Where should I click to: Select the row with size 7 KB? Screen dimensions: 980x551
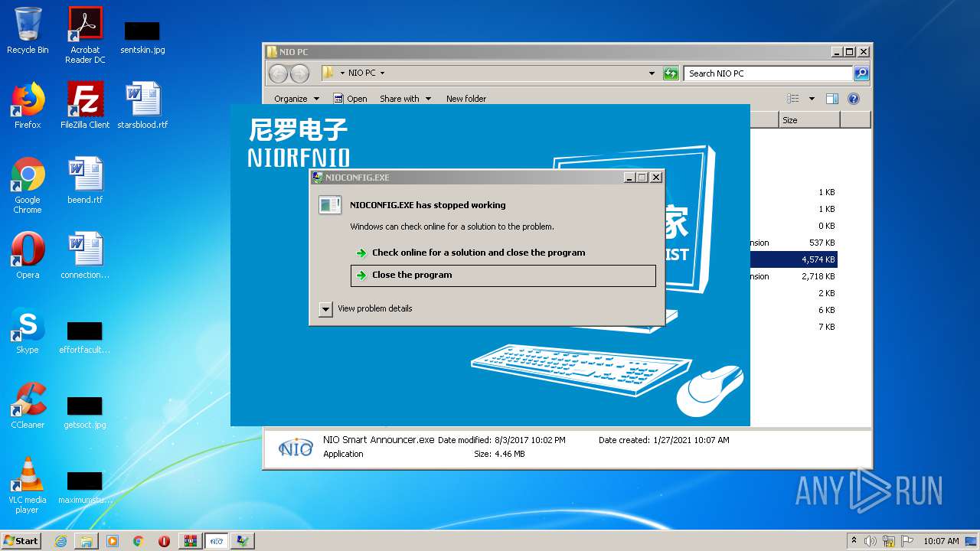click(x=793, y=327)
